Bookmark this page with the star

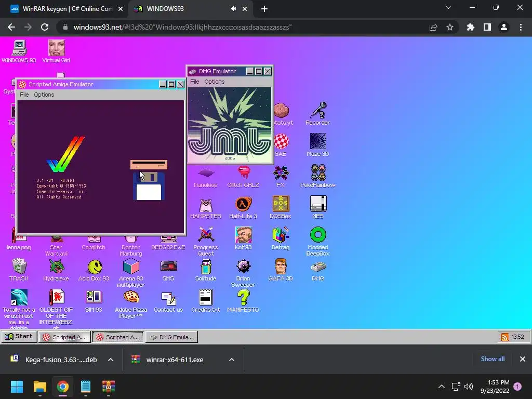(x=450, y=27)
